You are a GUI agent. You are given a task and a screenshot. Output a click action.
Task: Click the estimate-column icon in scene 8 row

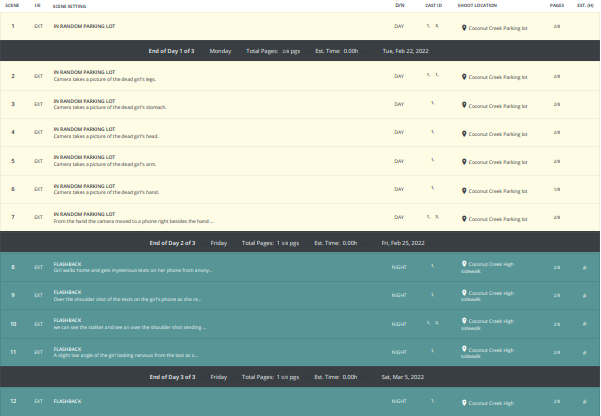coord(585,268)
